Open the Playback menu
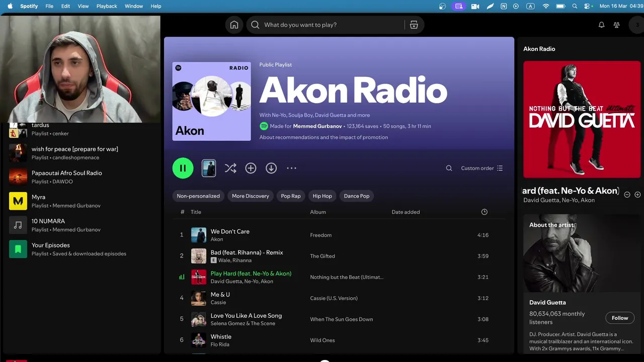The height and width of the screenshot is (362, 644). pos(107,6)
